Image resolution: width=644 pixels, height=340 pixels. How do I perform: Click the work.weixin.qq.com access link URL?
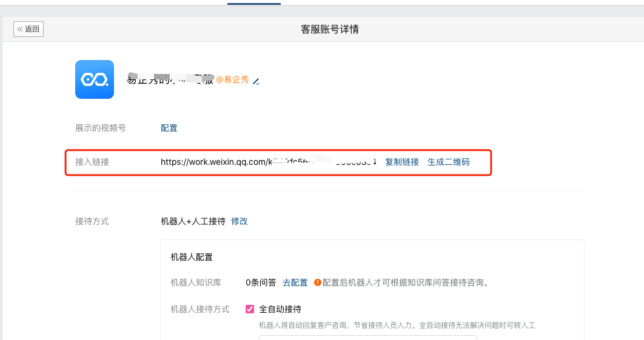[268, 162]
